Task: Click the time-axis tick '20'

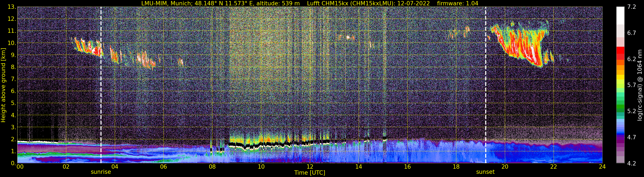Action: 505,167
